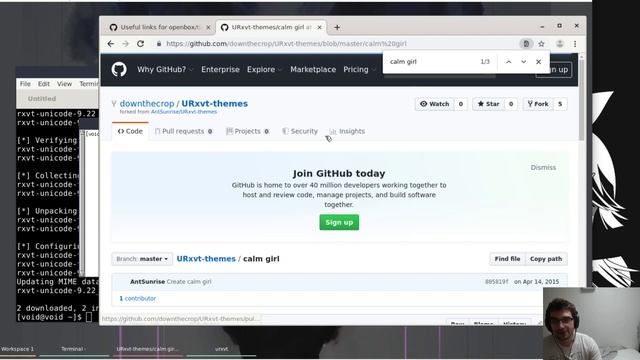Open the 'URxvt-themes' repository title link

click(x=215, y=104)
